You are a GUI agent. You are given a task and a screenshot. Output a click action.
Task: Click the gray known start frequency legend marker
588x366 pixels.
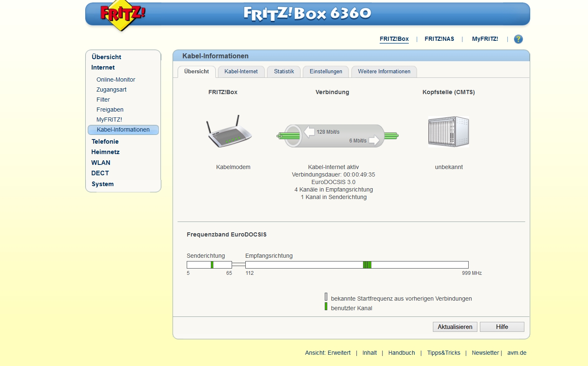(x=326, y=297)
